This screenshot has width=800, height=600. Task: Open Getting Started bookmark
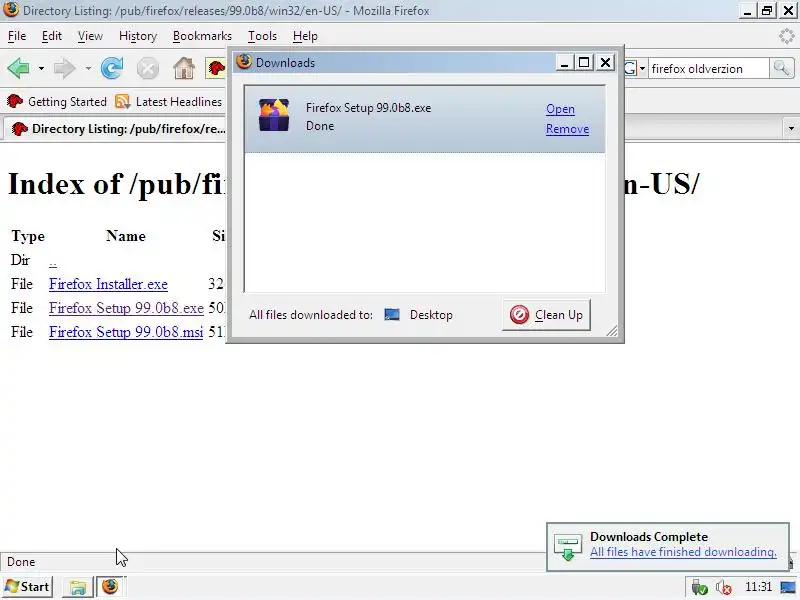click(x=57, y=102)
